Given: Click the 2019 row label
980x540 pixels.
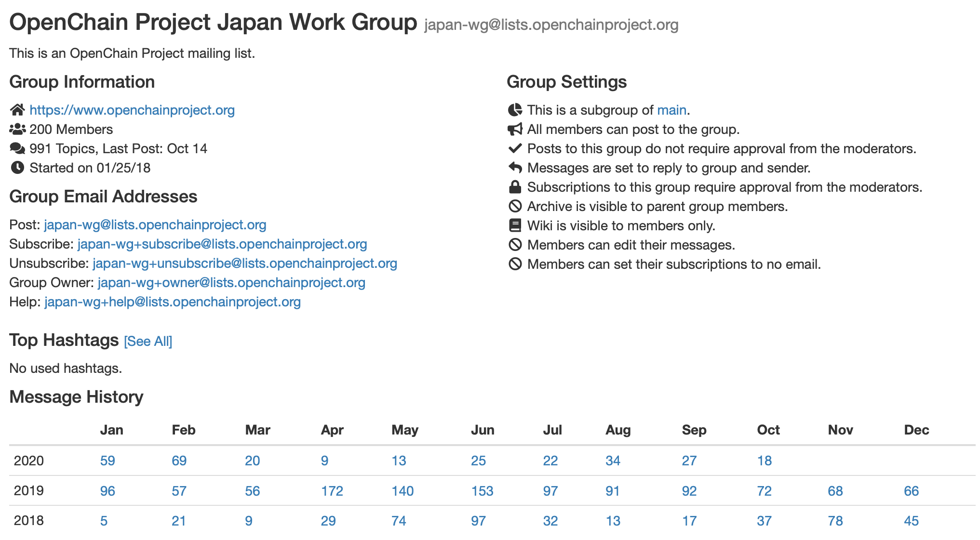Looking at the screenshot, I should pos(29,491).
